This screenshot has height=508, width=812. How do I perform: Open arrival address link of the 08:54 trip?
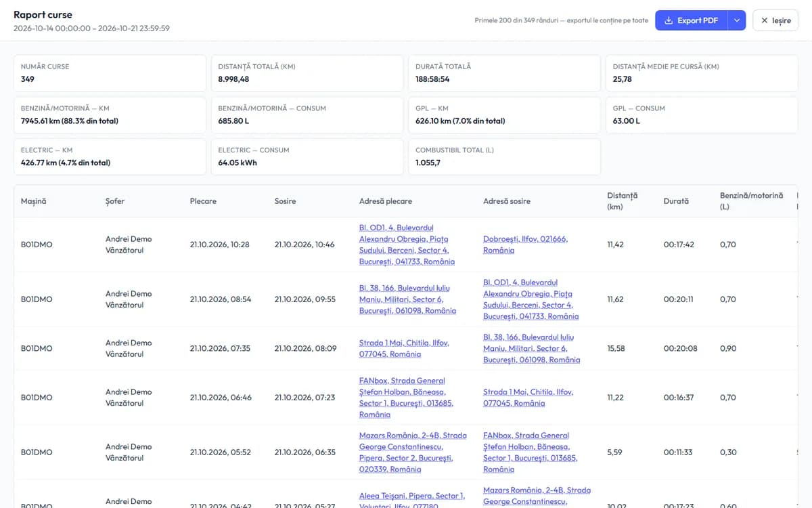(x=531, y=299)
